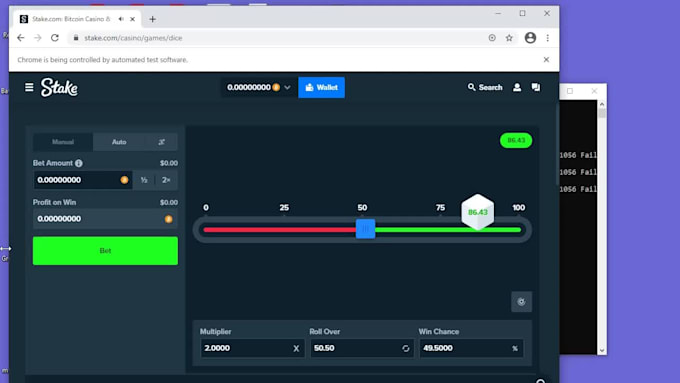Open the Wallet
680x383 pixels.
(x=321, y=88)
